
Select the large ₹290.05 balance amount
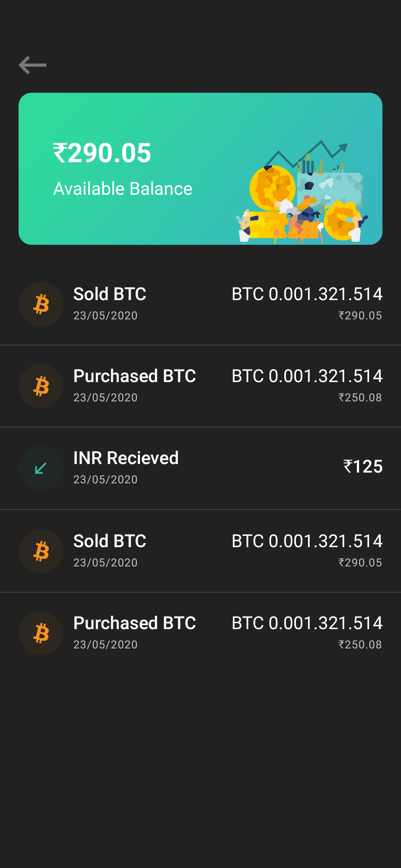(x=102, y=153)
